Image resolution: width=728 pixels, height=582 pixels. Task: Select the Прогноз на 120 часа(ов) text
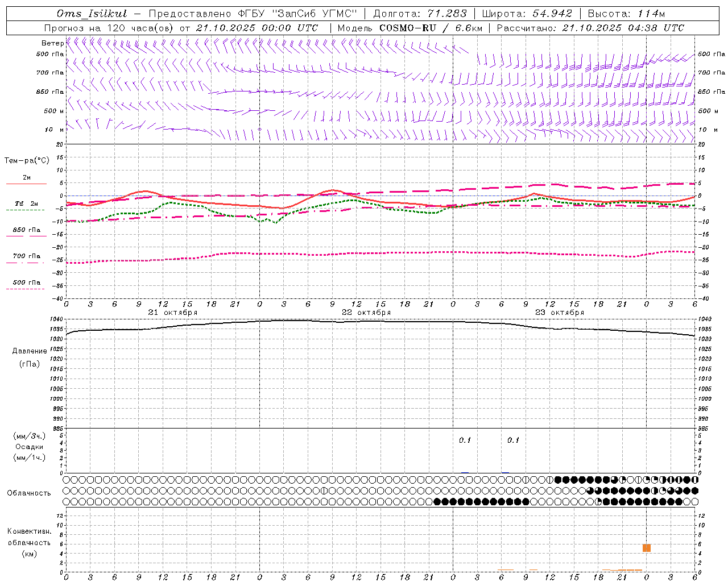[109, 28]
